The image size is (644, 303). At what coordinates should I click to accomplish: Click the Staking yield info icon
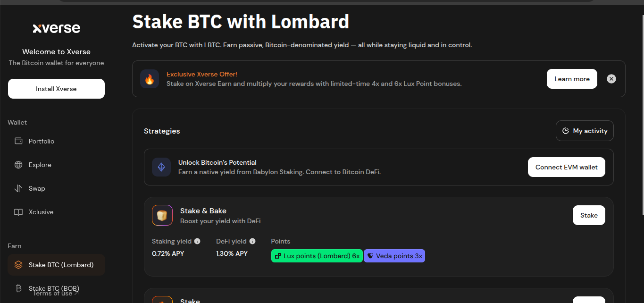tap(197, 241)
